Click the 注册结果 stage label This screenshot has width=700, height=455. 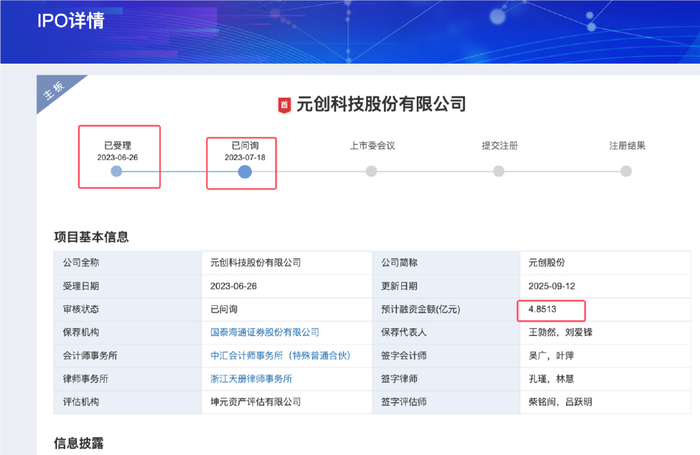pos(627,146)
